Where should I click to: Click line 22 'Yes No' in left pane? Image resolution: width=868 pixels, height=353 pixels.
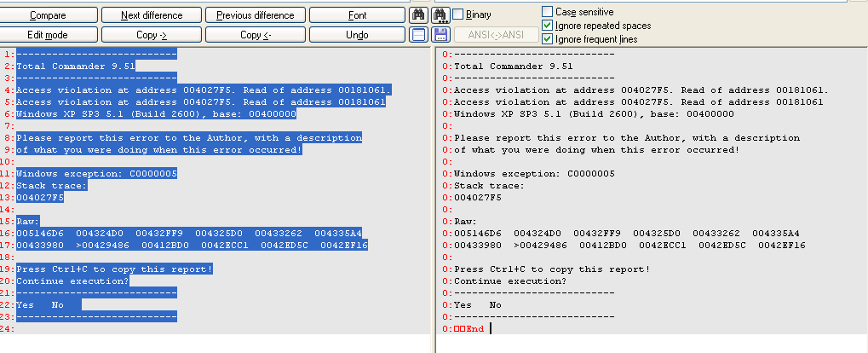point(49,304)
